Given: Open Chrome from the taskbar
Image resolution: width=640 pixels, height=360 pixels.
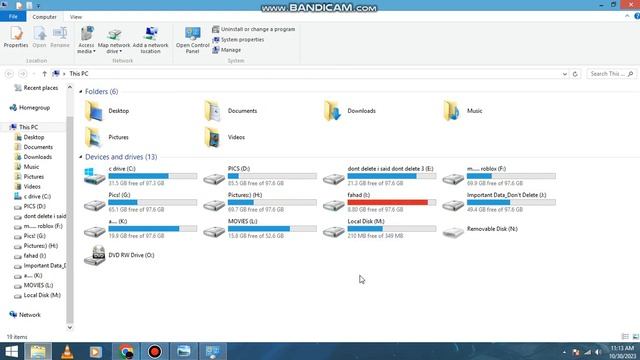Looking at the screenshot, I should coord(126,351).
